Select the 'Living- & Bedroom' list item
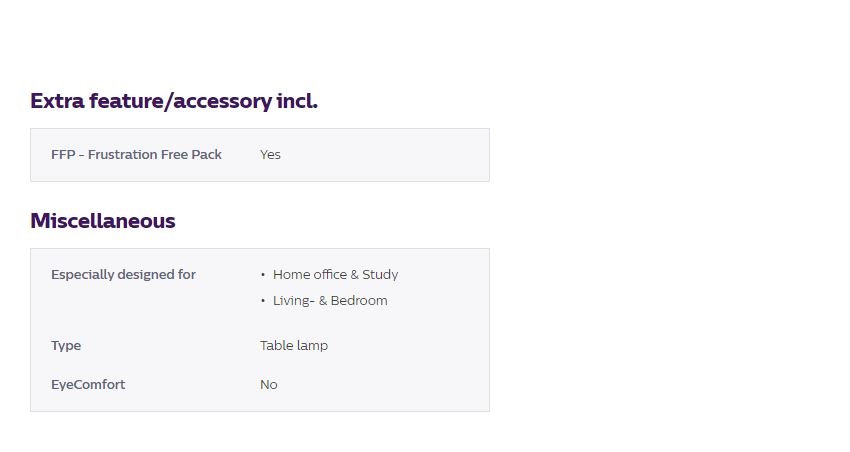This screenshot has height=452, width=850. point(330,301)
